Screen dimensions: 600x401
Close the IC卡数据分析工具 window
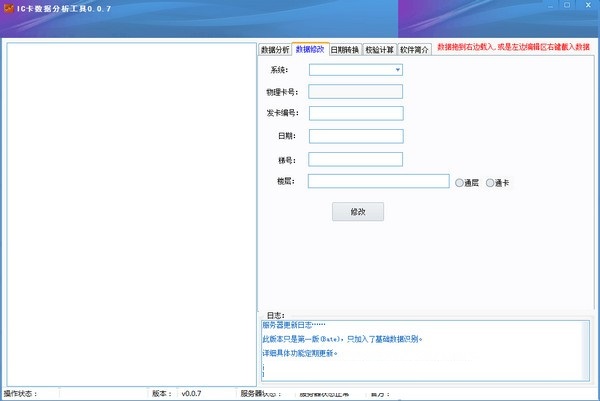[x=586, y=8]
